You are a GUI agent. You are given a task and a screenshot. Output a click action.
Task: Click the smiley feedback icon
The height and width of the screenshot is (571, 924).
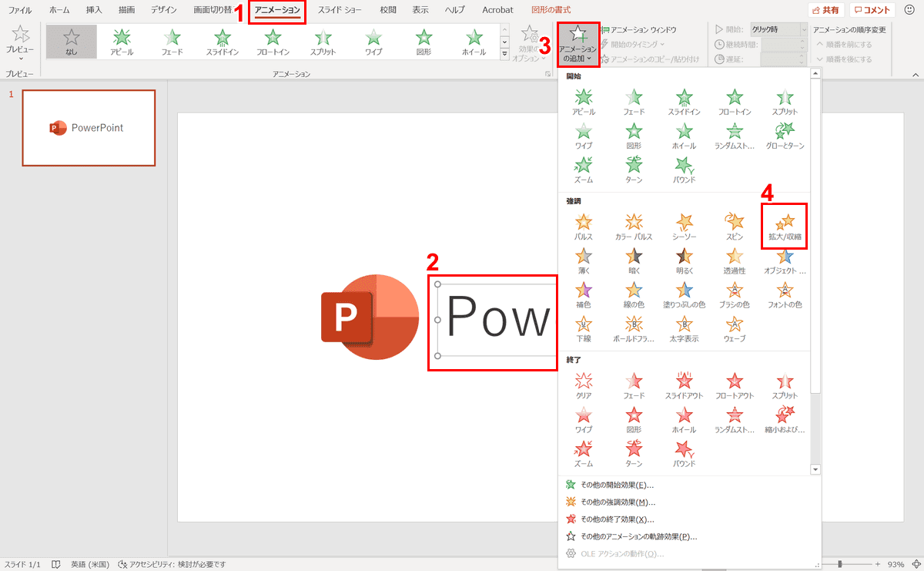coord(909,10)
